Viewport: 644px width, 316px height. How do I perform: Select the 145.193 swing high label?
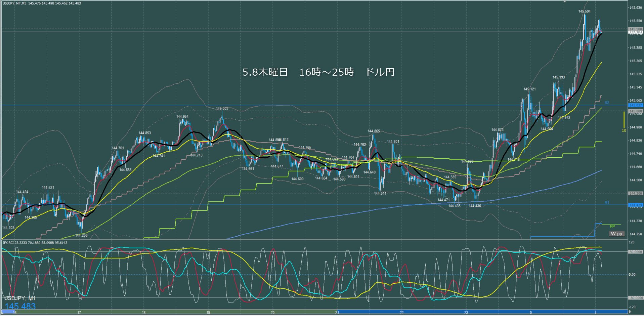tap(559, 77)
